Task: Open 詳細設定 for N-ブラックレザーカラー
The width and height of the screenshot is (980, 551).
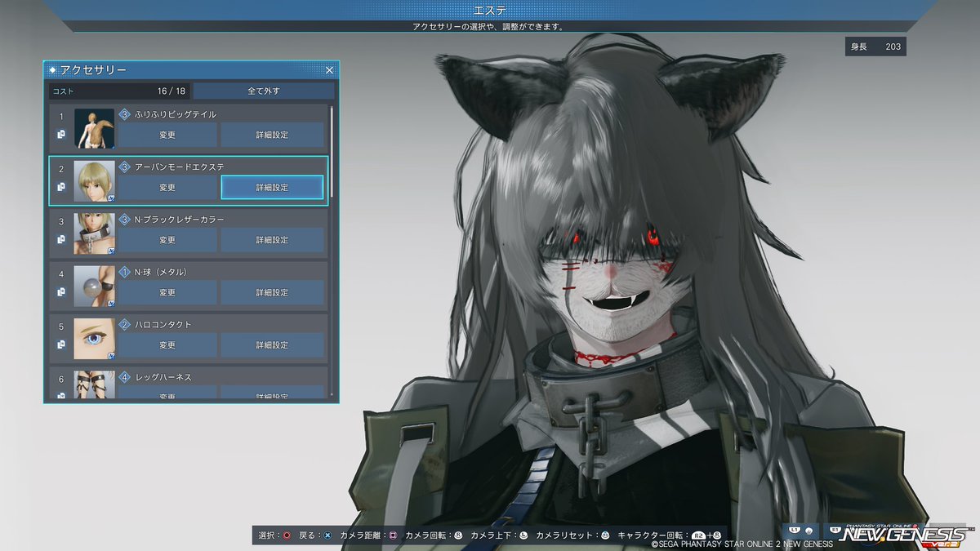Action: (x=272, y=240)
